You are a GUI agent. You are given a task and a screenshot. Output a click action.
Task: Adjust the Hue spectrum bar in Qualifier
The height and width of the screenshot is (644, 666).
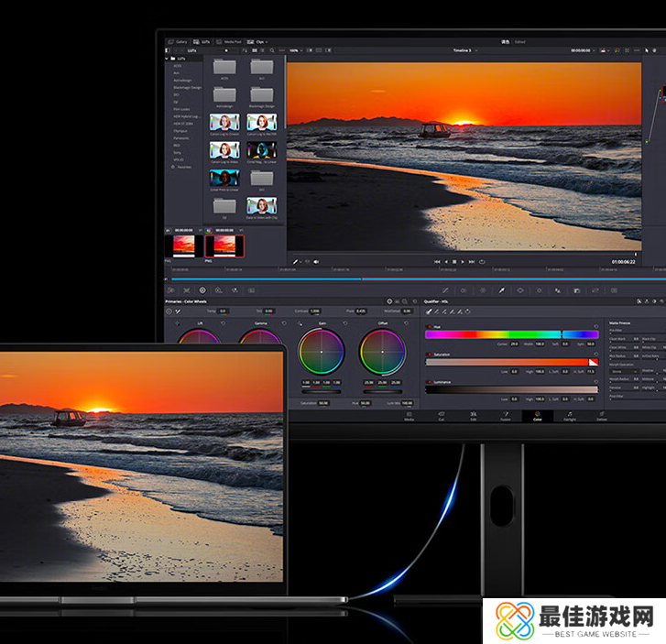point(510,334)
